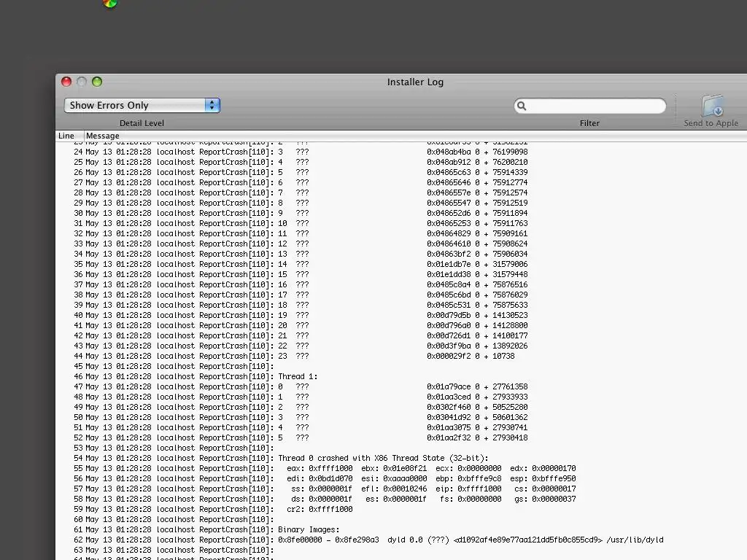Screen dimensions: 747x560
Task: Select log line 47 with 0x01a79ace
Action: 401,386
